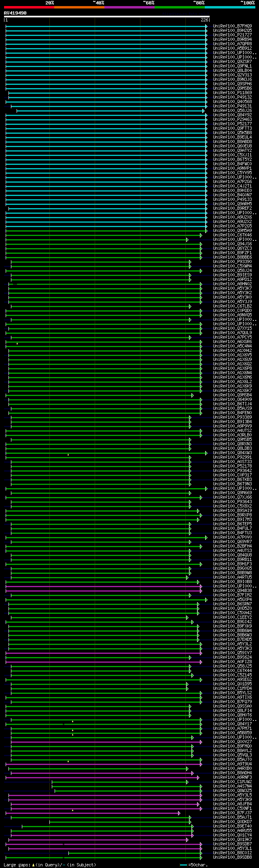Click the orange ~40% legend segment
This screenshot has width=259, height=868.
(79, 7)
